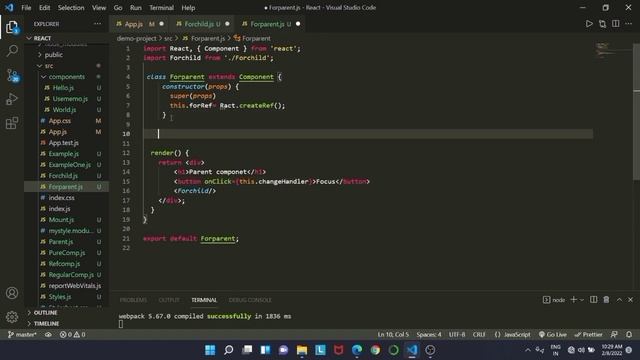Click Ln 10, Col 5 cursor position

pos(393,334)
